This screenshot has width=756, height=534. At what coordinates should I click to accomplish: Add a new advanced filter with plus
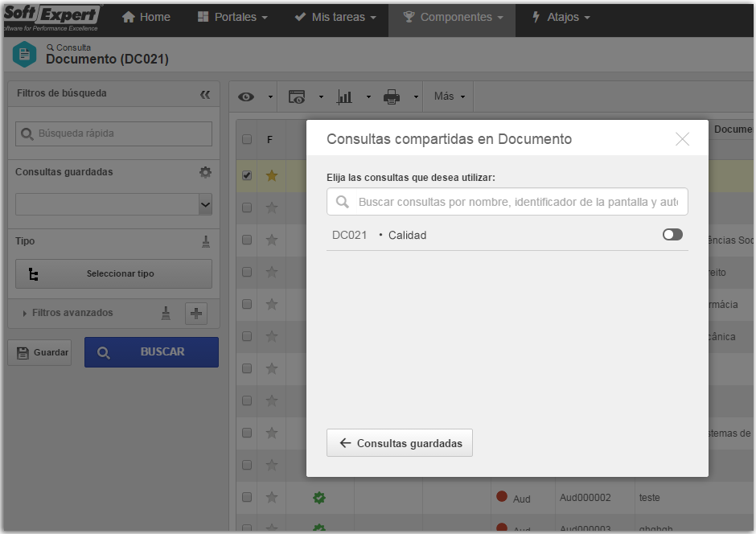coord(196,314)
